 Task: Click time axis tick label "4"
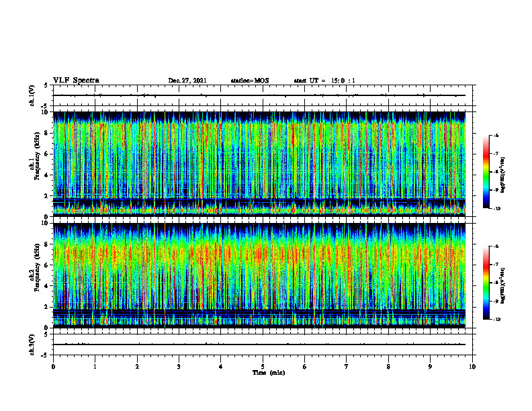coord(221,367)
